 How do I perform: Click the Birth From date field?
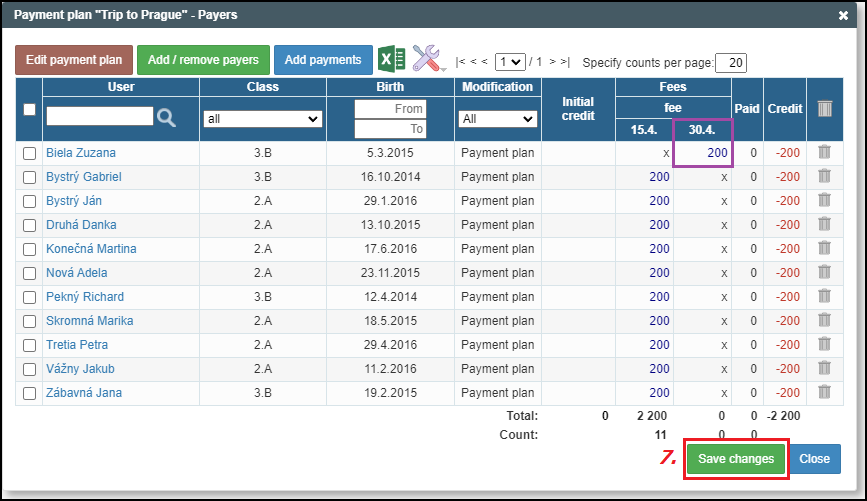click(390, 109)
